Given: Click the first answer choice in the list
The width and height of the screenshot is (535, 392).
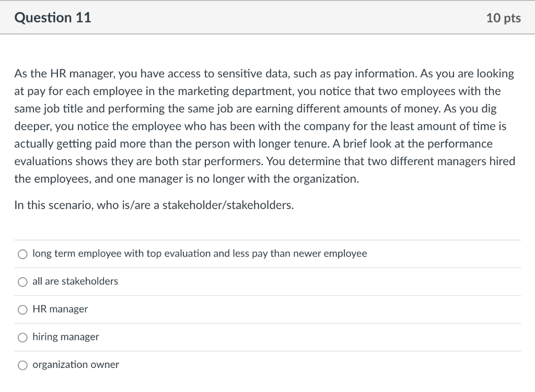Looking at the screenshot, I should (199, 254).
